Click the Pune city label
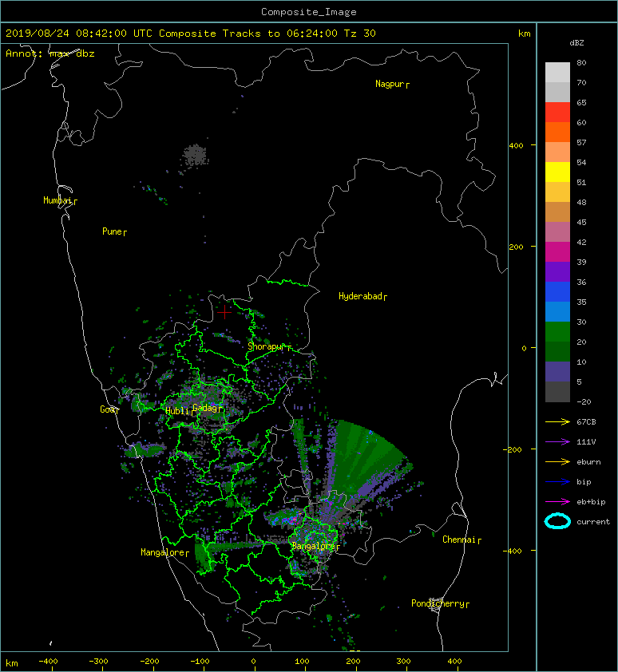This screenshot has height=672, width=618. tap(114, 232)
